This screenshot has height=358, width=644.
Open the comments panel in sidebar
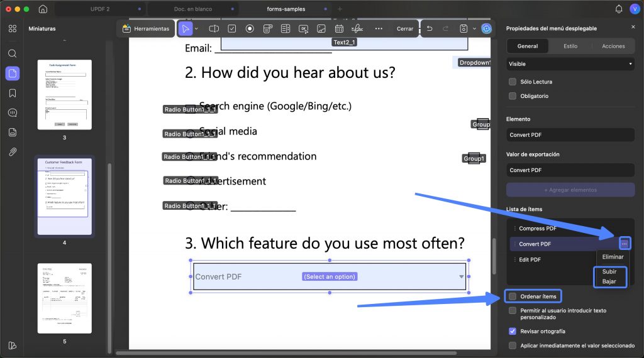(x=13, y=113)
